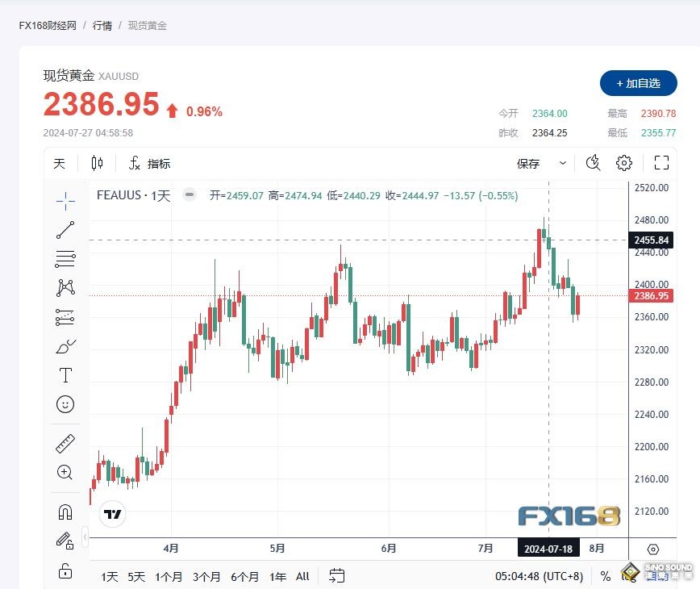Select the 1天 time range
700x589 pixels.
110,577
